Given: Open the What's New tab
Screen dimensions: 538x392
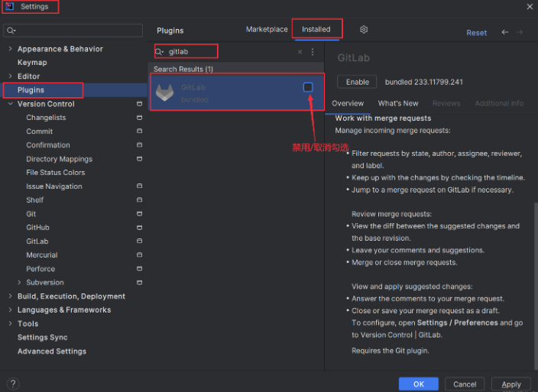Looking at the screenshot, I should coord(398,103).
